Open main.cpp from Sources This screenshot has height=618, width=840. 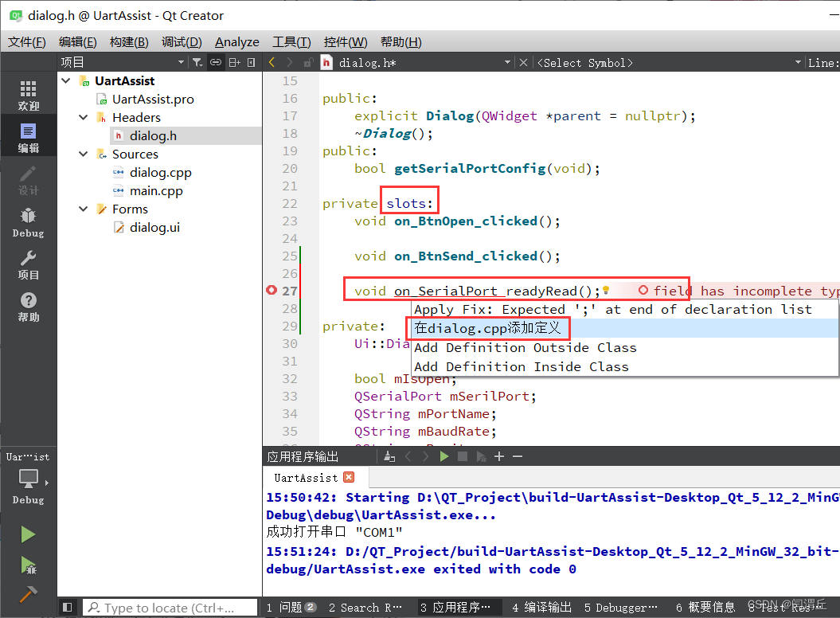[x=156, y=191]
